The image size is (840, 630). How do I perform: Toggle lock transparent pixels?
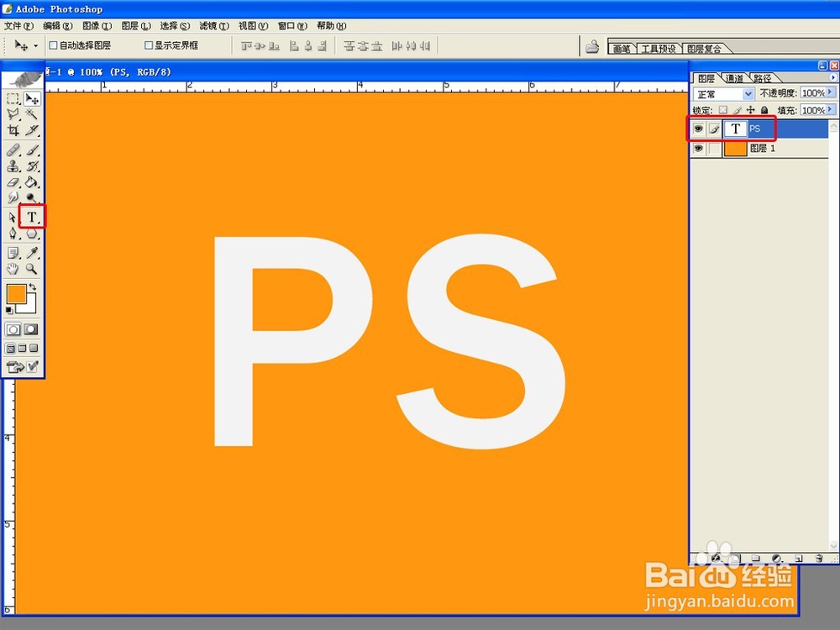(x=723, y=110)
